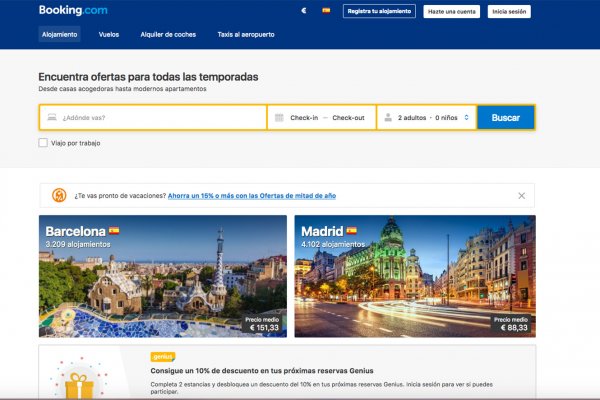Select the Alojamiento tab
The image size is (600, 400).
click(x=60, y=34)
